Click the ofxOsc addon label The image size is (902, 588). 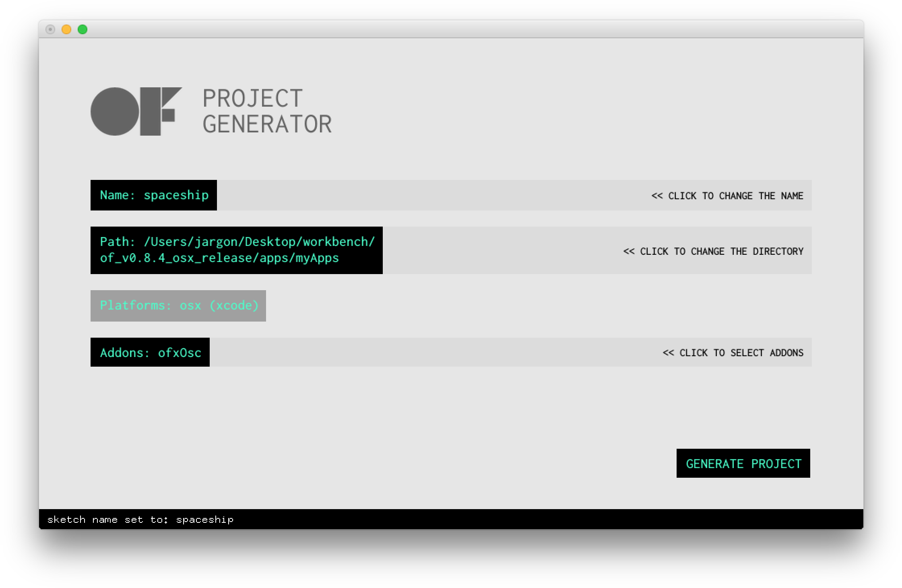[180, 353]
